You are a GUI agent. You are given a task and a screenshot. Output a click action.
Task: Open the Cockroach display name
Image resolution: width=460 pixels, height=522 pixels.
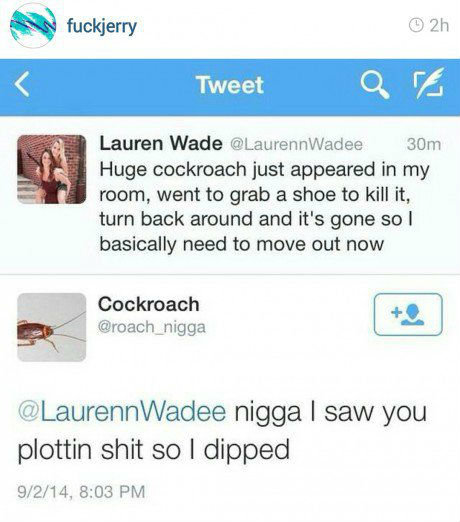click(x=149, y=304)
